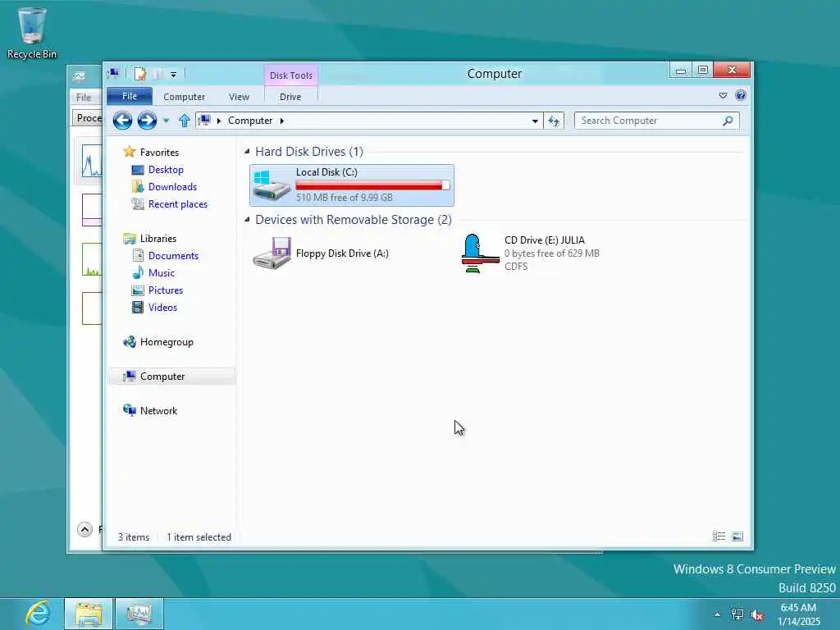The image size is (840, 630).
Task: Open the File ribbon tab
Action: click(130, 97)
